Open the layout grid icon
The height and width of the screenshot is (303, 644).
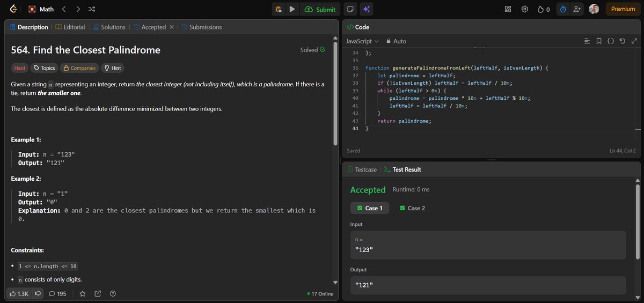(508, 9)
